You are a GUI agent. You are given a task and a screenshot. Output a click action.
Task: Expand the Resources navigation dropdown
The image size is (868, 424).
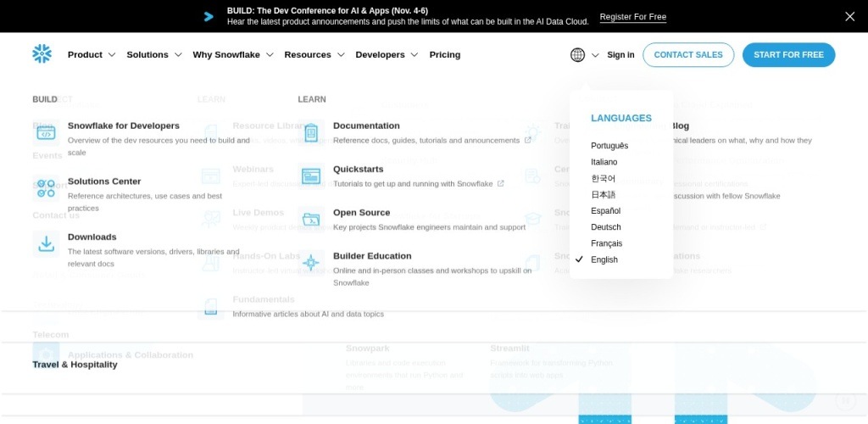314,55
